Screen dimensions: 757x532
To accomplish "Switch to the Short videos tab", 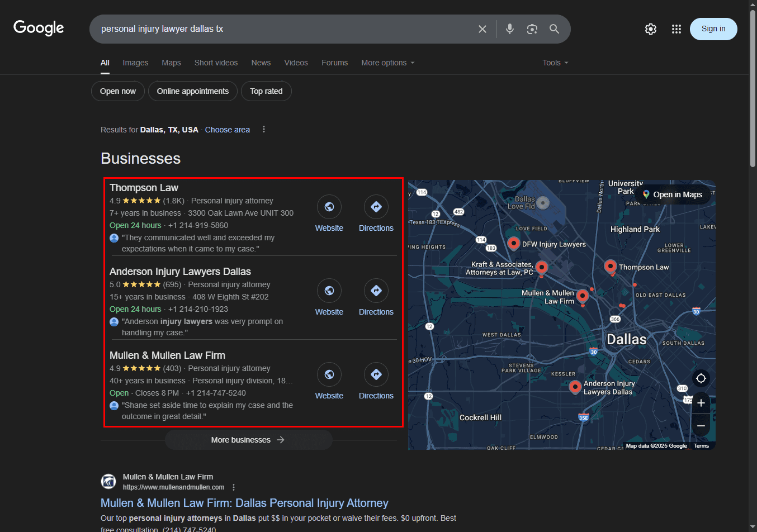I will tap(216, 63).
